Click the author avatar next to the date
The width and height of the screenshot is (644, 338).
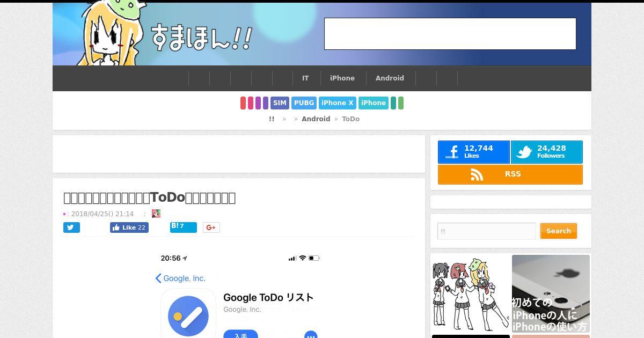(x=156, y=214)
